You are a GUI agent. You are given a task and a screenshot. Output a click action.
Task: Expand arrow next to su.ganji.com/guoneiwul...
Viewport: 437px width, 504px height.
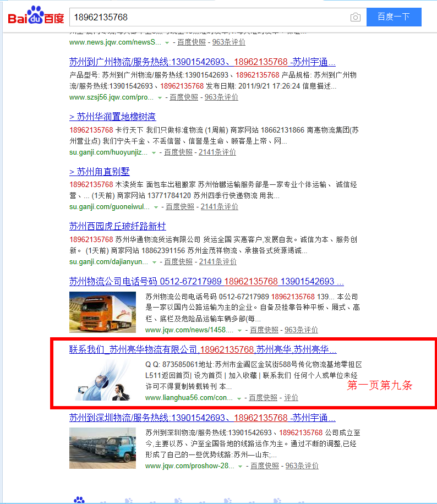(x=156, y=207)
